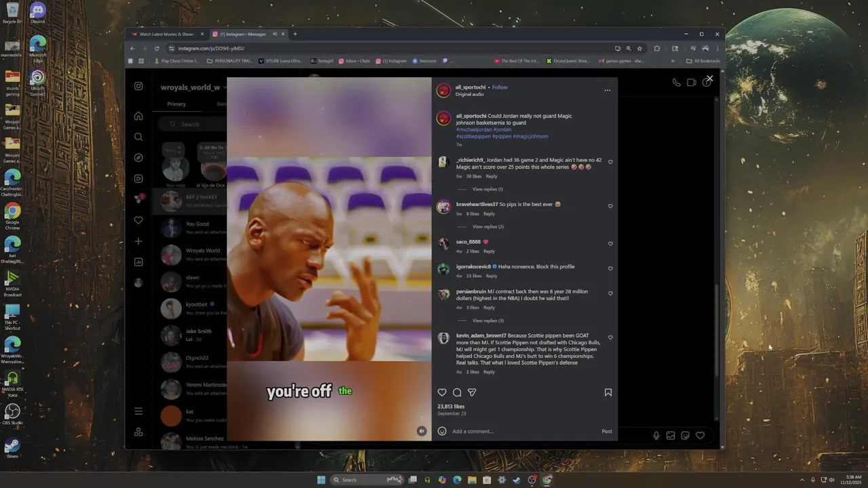
Task: Create new post with plus icon
Action: [138, 241]
